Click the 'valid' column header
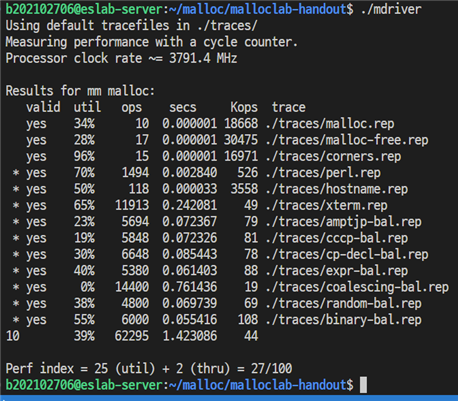 (x=43, y=107)
